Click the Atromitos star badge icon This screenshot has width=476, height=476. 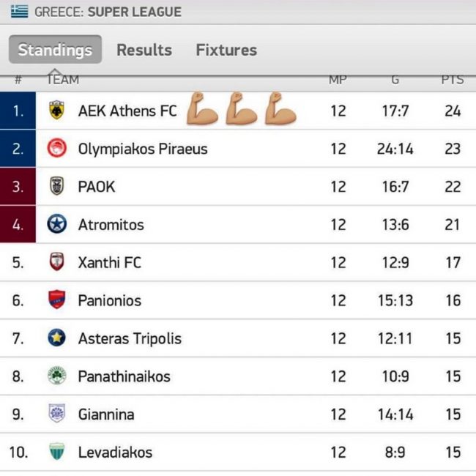[56, 225]
